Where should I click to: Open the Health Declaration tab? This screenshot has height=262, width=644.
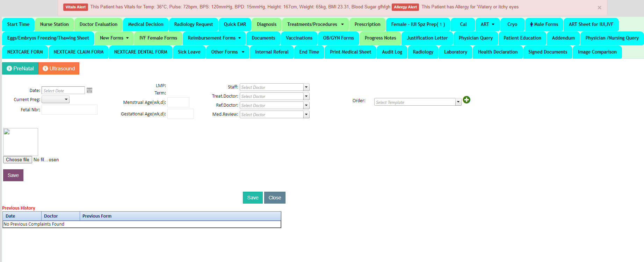(498, 52)
